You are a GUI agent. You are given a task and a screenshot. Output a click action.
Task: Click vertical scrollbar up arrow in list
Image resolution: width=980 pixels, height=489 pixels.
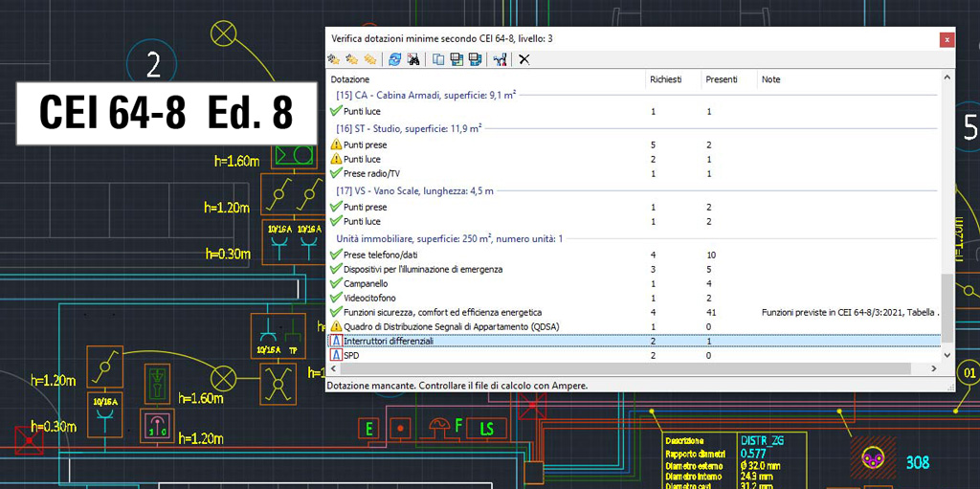click(x=947, y=78)
